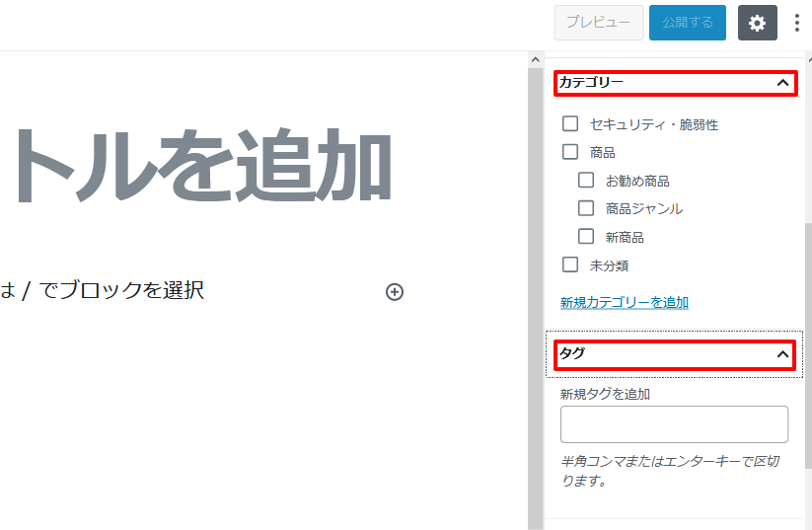Tick the お勧め商品 subcategory checkbox
The width and height of the screenshot is (812, 530).
coord(586,181)
